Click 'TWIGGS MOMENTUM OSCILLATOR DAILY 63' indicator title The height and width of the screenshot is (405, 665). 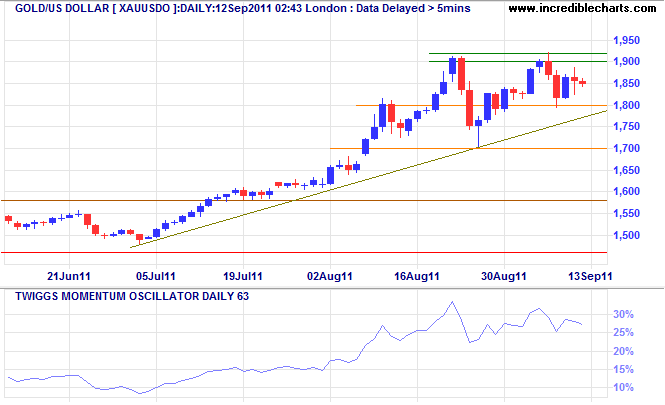coord(132,296)
